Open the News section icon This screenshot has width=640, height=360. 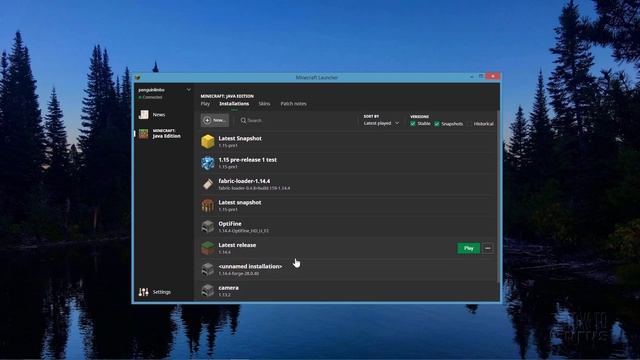point(144,115)
